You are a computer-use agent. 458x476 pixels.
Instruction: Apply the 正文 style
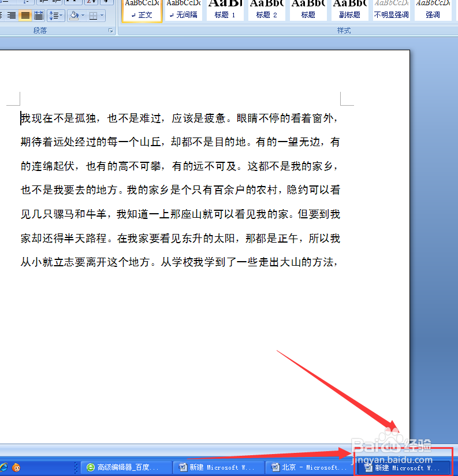(142, 10)
